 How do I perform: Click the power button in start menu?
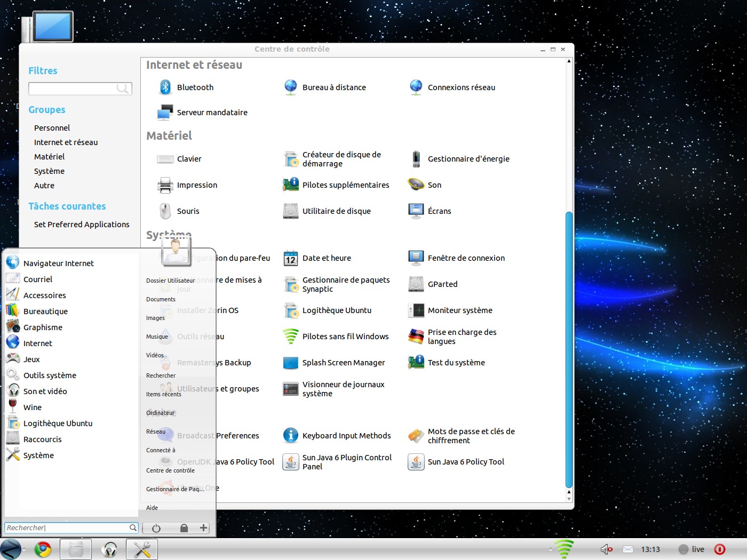(156, 528)
